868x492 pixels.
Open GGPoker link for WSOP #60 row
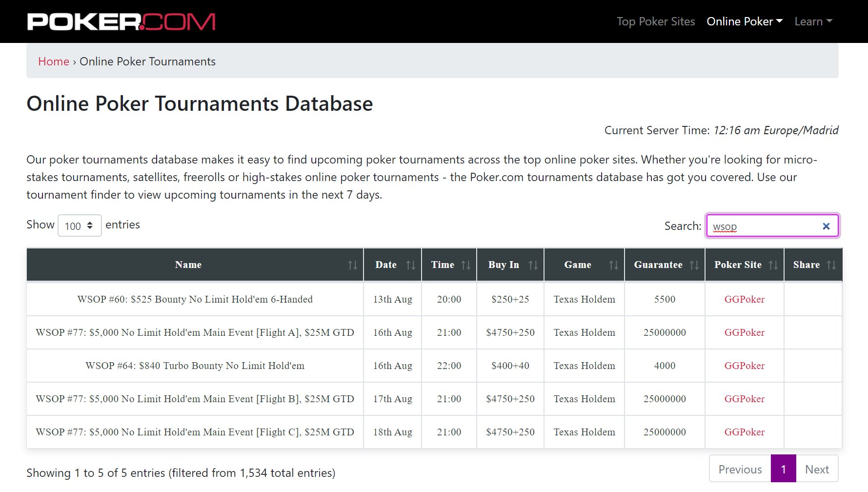click(x=745, y=299)
